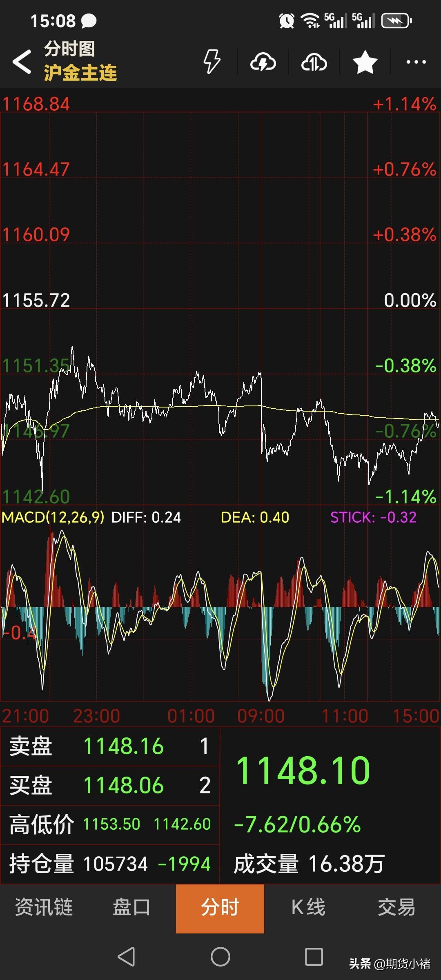Tap the low price 1142.60 in 高低价 row
The height and width of the screenshot is (980, 441).
183,824
